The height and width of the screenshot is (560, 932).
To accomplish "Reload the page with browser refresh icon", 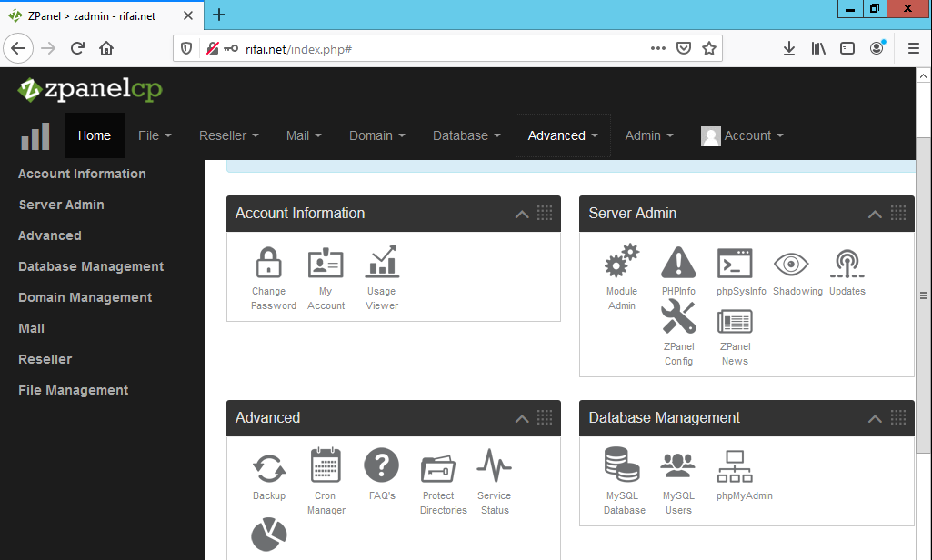I will [77, 48].
